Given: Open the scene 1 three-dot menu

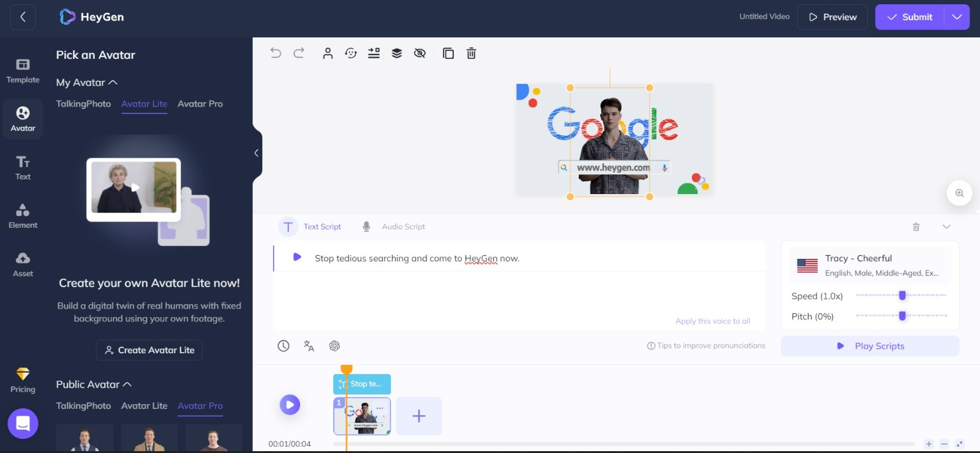Looking at the screenshot, I should click(380, 408).
